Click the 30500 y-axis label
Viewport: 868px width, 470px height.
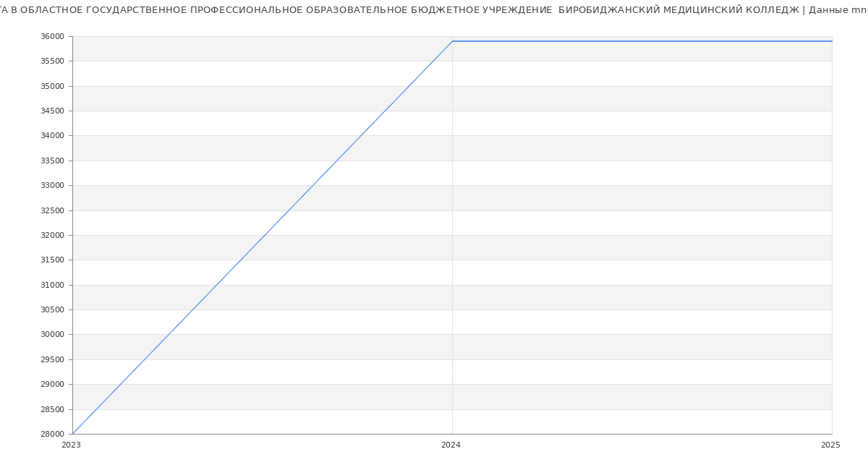click(x=53, y=309)
